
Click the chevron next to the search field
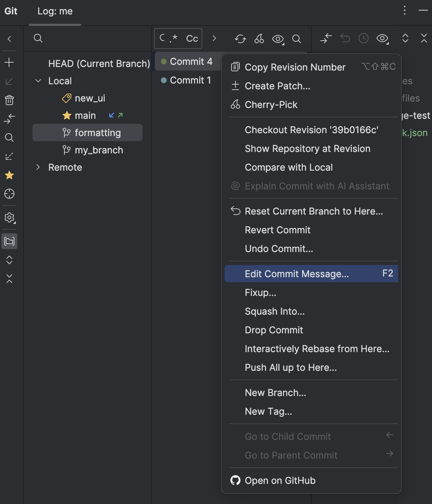(x=214, y=39)
